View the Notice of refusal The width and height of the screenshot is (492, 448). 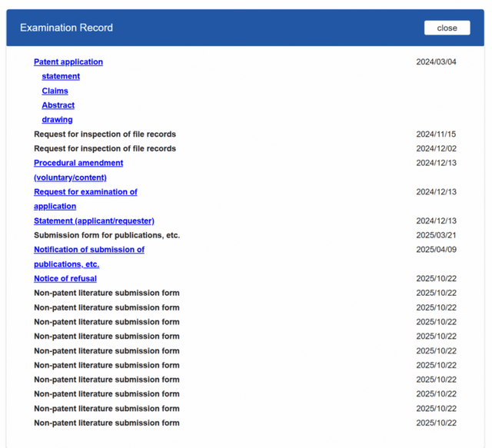(65, 279)
